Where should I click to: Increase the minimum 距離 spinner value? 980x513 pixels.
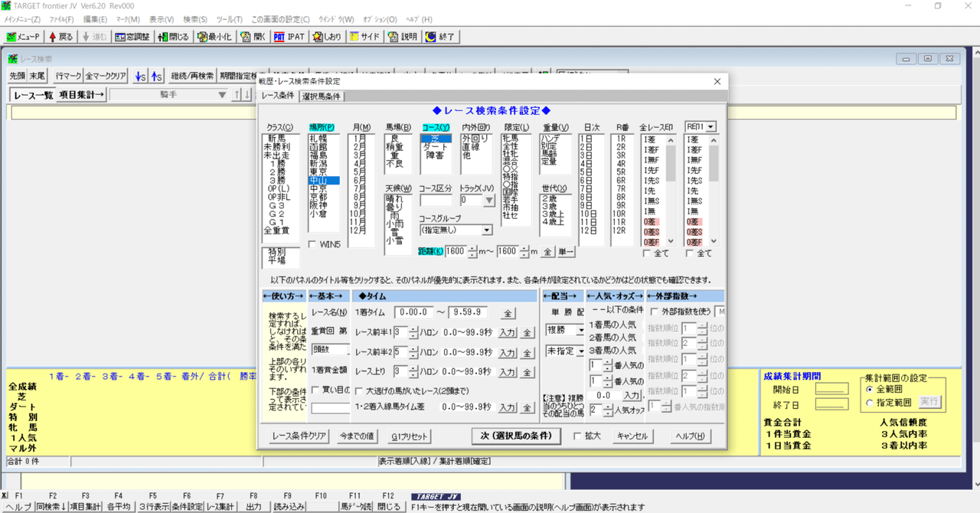(x=472, y=248)
